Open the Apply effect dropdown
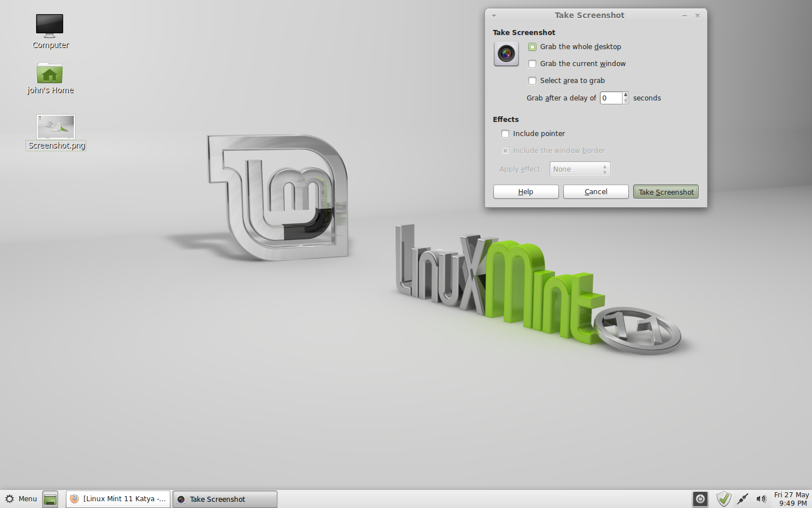 point(580,169)
